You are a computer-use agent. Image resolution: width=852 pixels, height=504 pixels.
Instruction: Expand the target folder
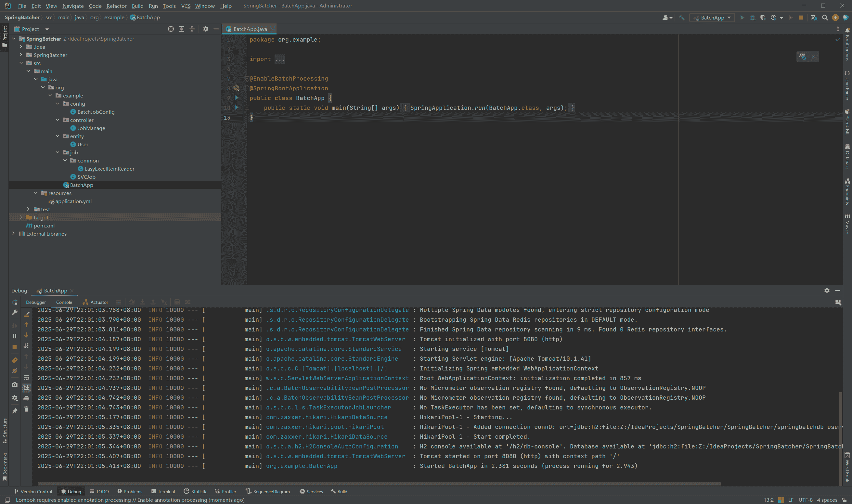pos(21,217)
